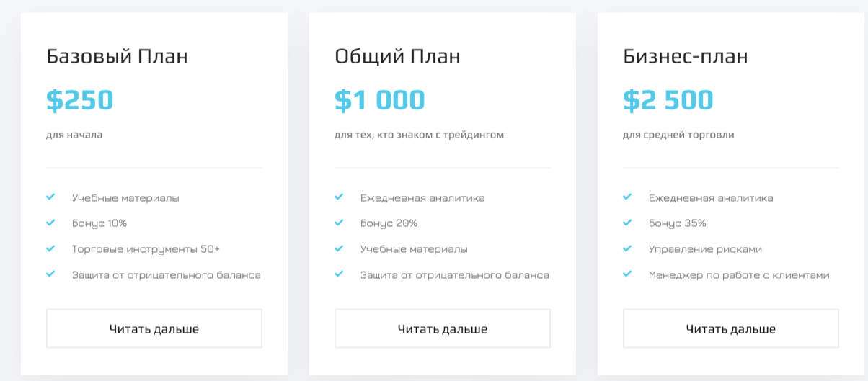Click checkmark beside Общий План 'Ежедневная аналитика'
The width and height of the screenshot is (868, 381).
coord(339,197)
